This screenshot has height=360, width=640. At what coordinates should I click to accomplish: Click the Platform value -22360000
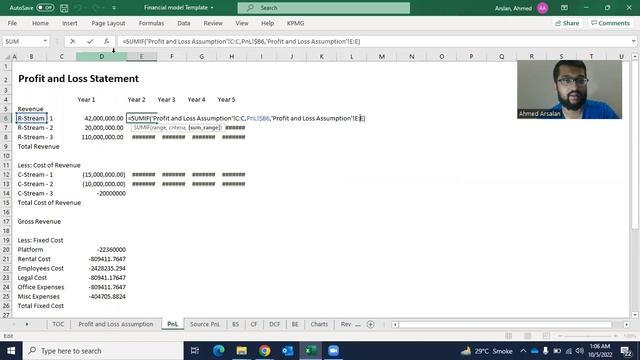tap(111, 250)
